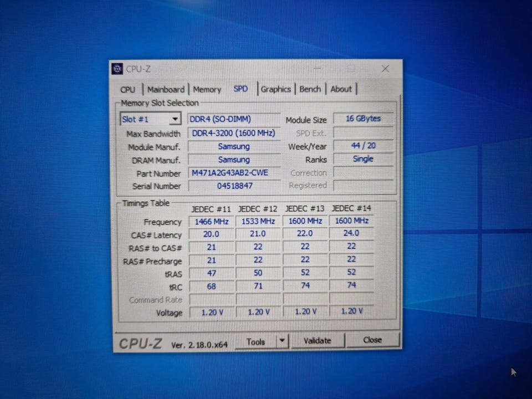The width and height of the screenshot is (532, 399).
Task: Click RAS# to CAS# value 21
Action: [211, 247]
